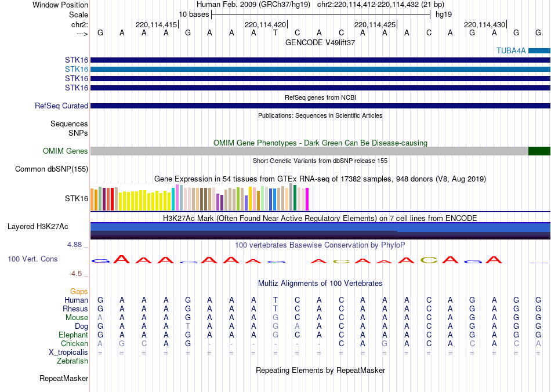Click the 'OMIM Gene Phenotypes' green title
The height and width of the screenshot is (392, 551).
pyautogui.click(x=320, y=143)
